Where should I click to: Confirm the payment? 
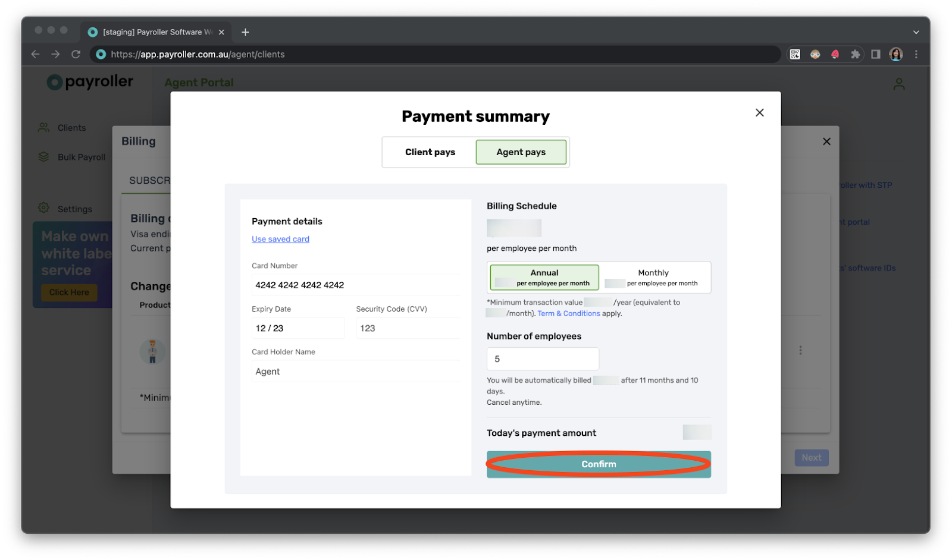[x=599, y=464]
